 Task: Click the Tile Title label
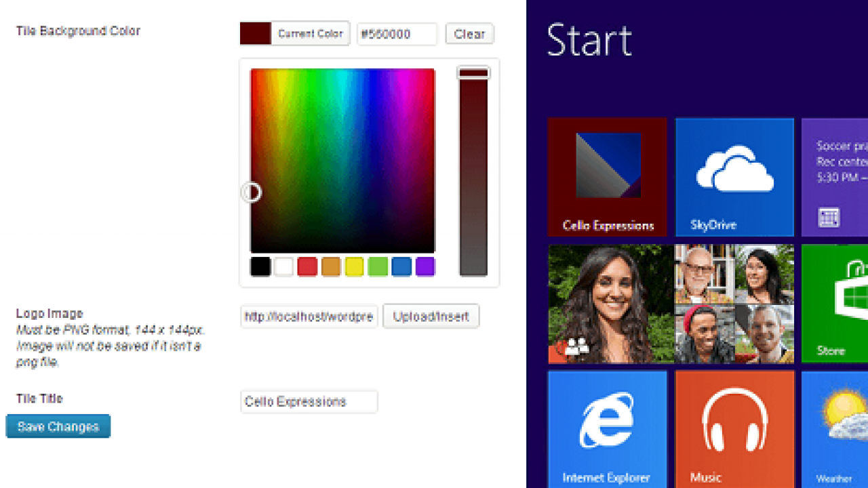(39, 399)
